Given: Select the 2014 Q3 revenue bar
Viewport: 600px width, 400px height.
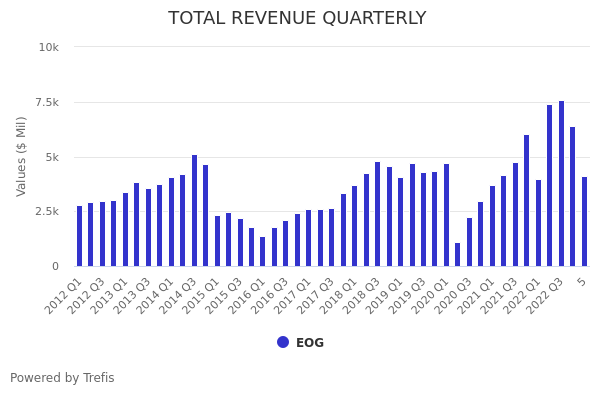Looking at the screenshot, I should (194, 211).
